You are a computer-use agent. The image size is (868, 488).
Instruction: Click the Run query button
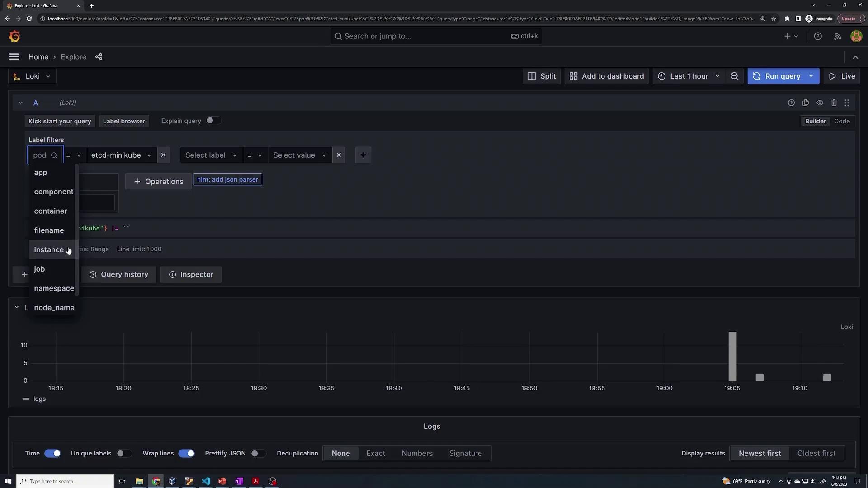(x=777, y=76)
